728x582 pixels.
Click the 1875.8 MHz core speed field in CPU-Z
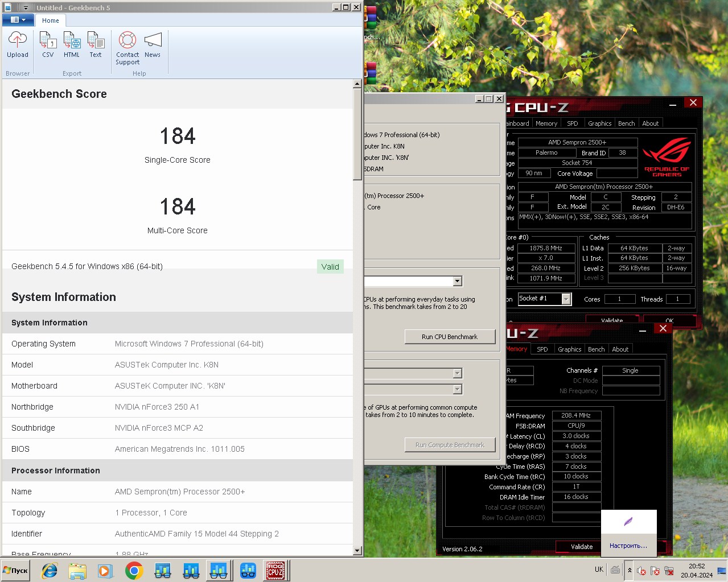coord(545,248)
